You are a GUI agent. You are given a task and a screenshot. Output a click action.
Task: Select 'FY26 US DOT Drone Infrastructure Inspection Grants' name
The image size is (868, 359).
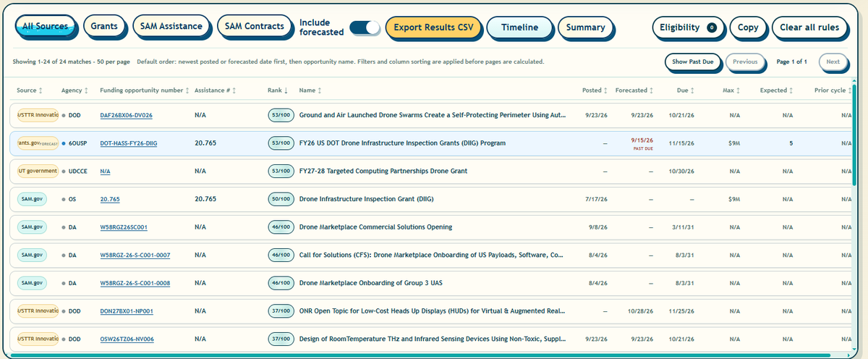pyautogui.click(x=402, y=143)
